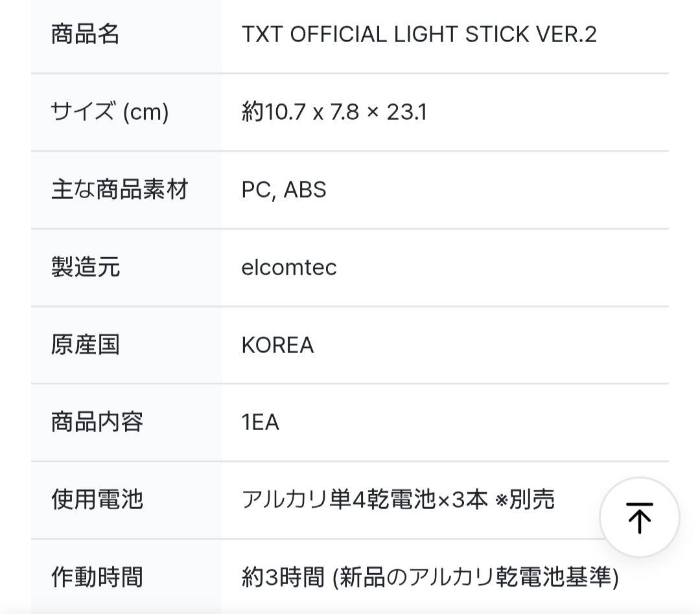Click the 主な商品素材 label
The width and height of the screenshot is (700, 614).
[120, 189]
